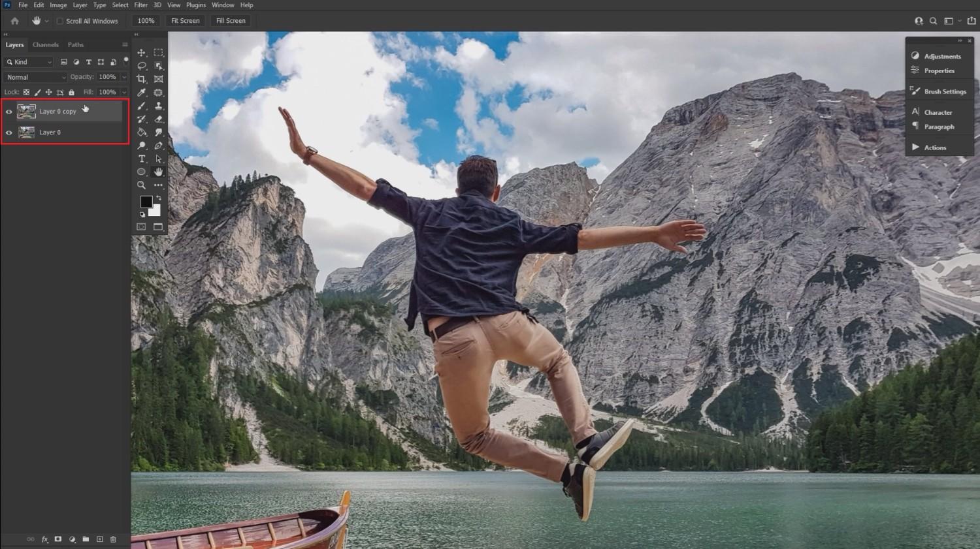
Task: Select the Dodge tool
Action: [141, 146]
